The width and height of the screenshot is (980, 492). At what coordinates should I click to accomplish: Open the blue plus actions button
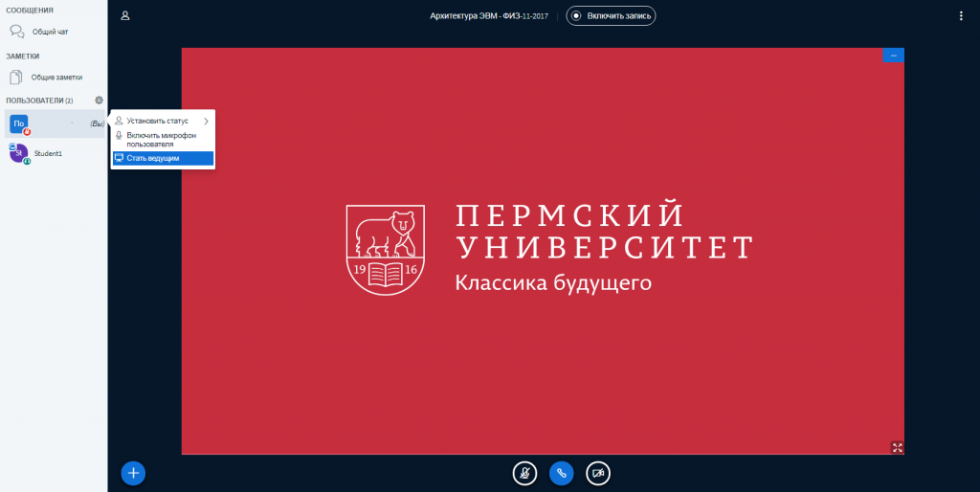tap(133, 473)
